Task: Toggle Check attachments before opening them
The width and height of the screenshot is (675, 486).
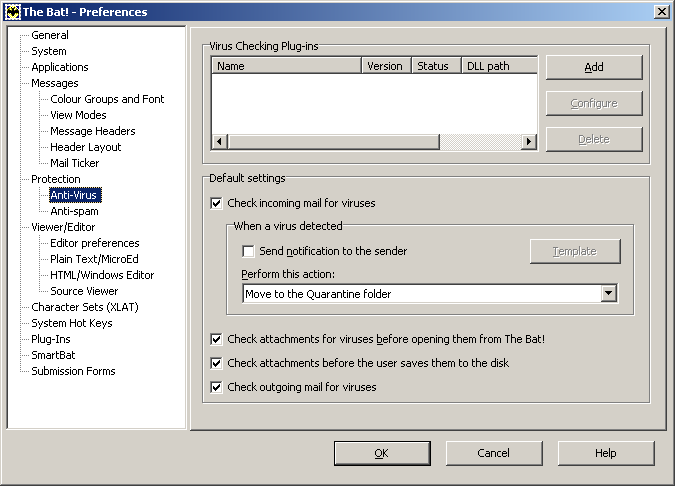Action: pyautogui.click(x=217, y=339)
